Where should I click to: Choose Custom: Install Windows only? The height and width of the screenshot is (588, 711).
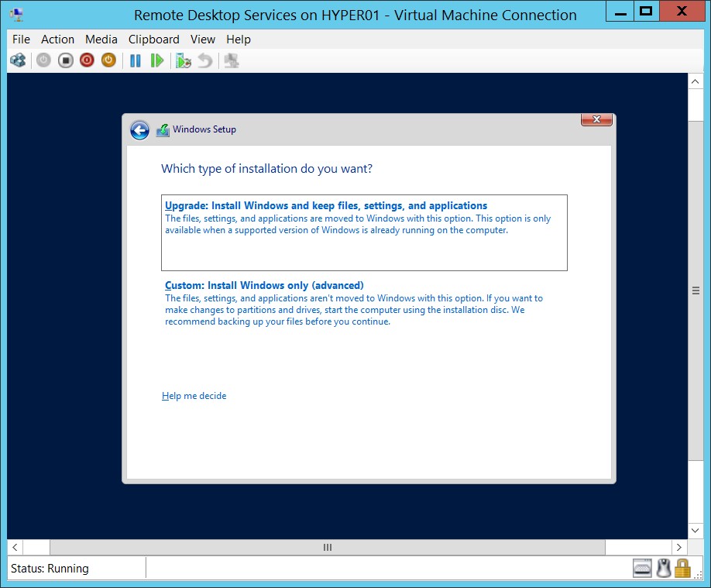[x=264, y=285]
